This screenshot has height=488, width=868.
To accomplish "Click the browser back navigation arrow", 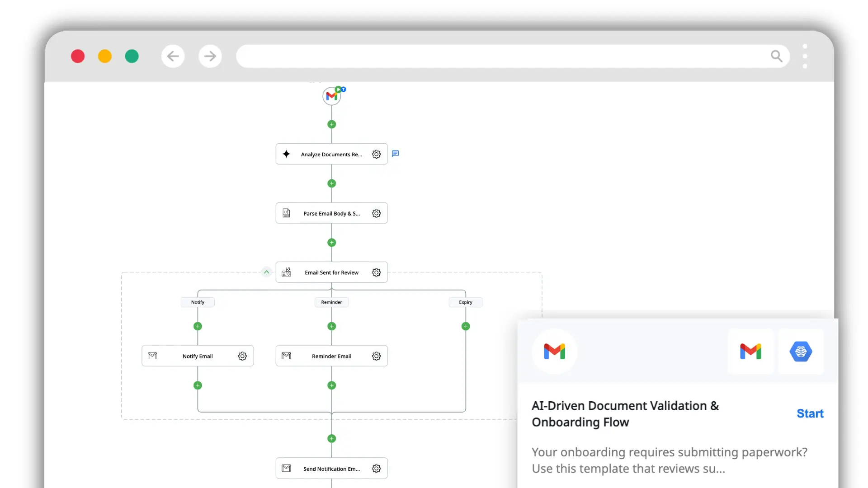I will pos(173,56).
